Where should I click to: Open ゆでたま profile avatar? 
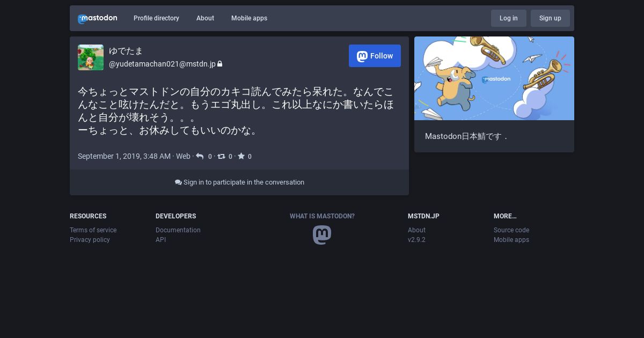coord(91,57)
